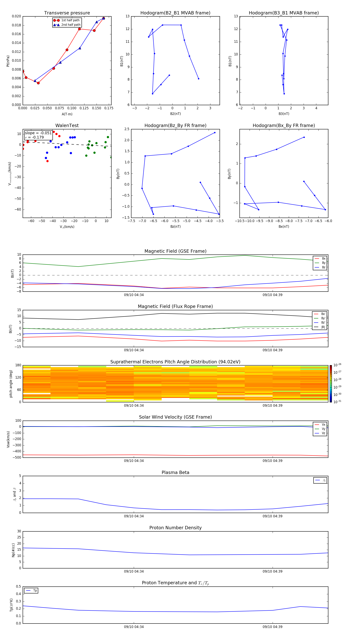Click the "pitch angle (deg)" axis label

pyautogui.click(x=11, y=384)
